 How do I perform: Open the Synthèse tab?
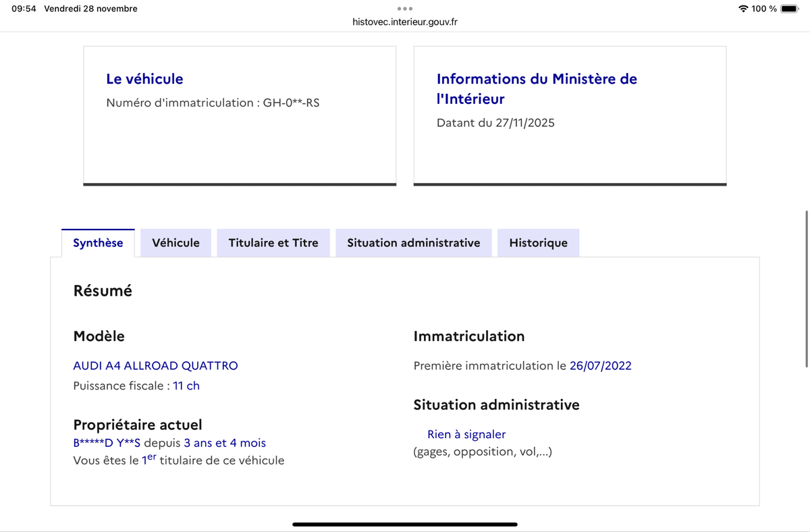coord(98,243)
